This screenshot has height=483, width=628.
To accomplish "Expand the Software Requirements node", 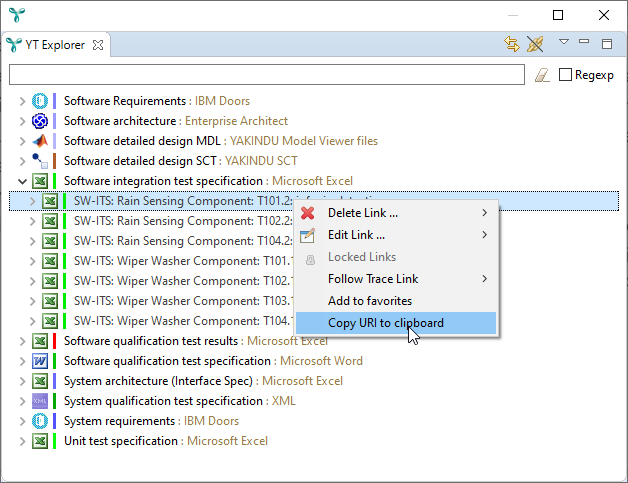I will tap(22, 101).
